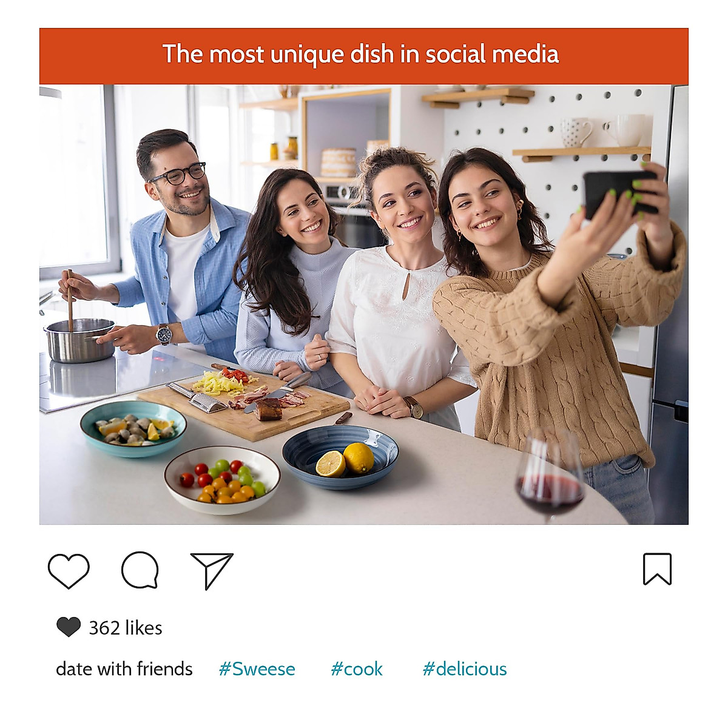Click the blue bowl with lemons
Image resolution: width=728 pixels, height=728 pixels.
[x=340, y=457]
